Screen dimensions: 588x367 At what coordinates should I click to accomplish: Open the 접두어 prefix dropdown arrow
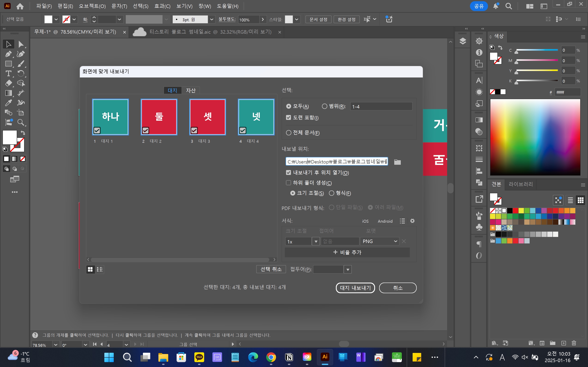(x=348, y=269)
